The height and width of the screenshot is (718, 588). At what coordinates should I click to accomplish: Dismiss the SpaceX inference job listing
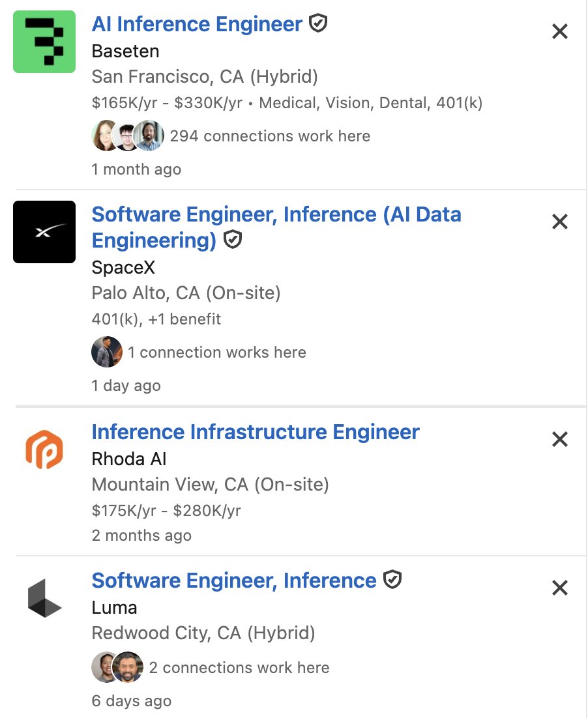click(x=559, y=222)
